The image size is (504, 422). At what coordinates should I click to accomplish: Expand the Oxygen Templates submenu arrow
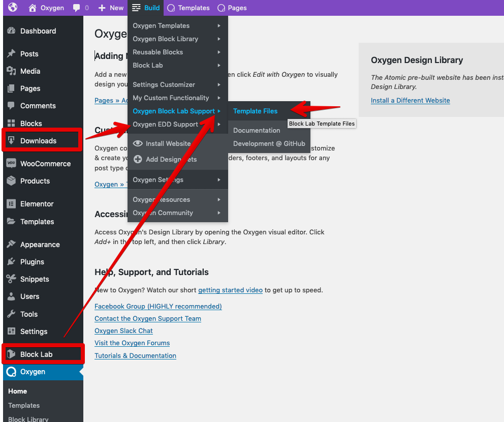(219, 26)
